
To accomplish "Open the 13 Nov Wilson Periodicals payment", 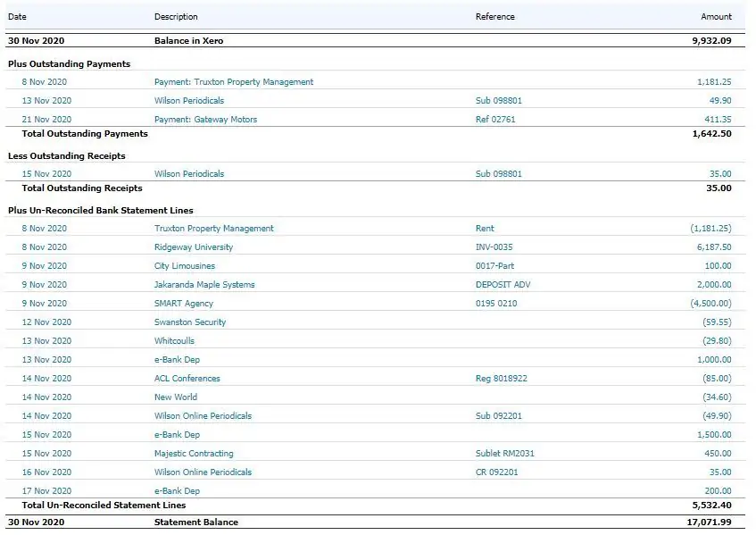I will pyautogui.click(x=189, y=101).
